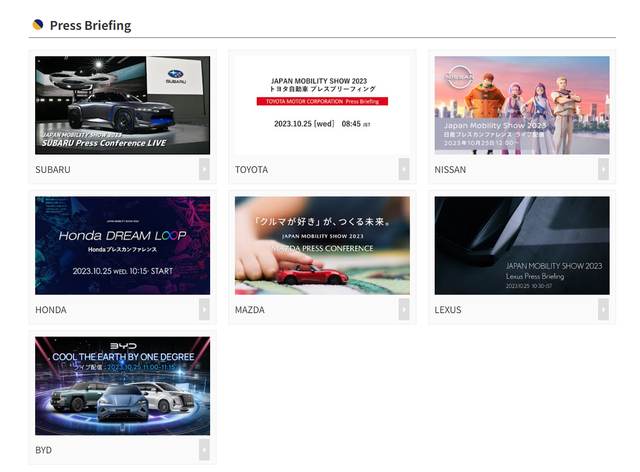This screenshot has width=640, height=472.
Task: Follow the LEXUS text link
Action: tap(448, 310)
